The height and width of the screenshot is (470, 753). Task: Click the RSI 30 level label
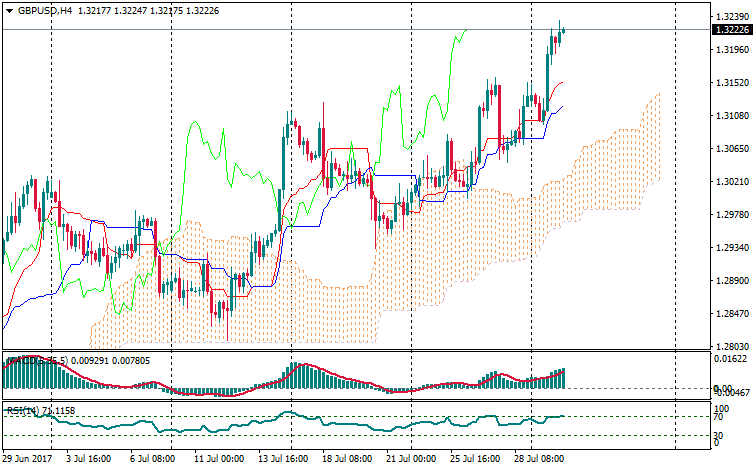click(x=718, y=435)
